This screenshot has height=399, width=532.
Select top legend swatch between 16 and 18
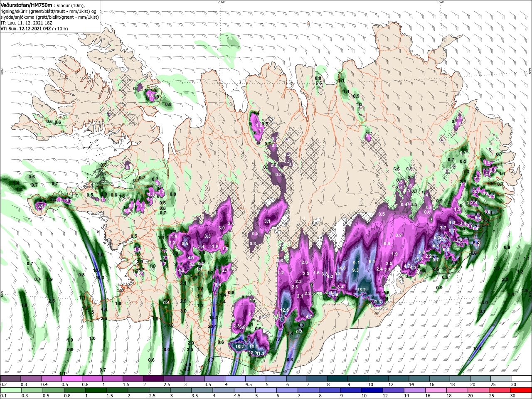click(x=440, y=379)
